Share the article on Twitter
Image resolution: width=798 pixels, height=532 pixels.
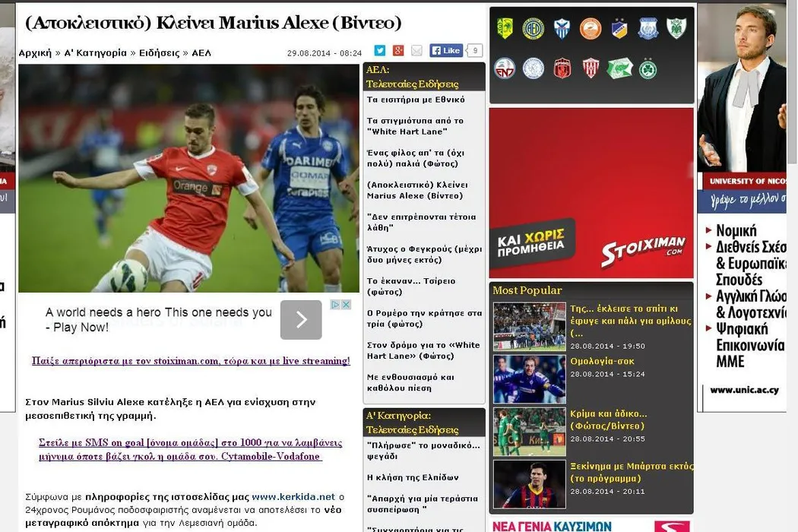click(x=380, y=51)
